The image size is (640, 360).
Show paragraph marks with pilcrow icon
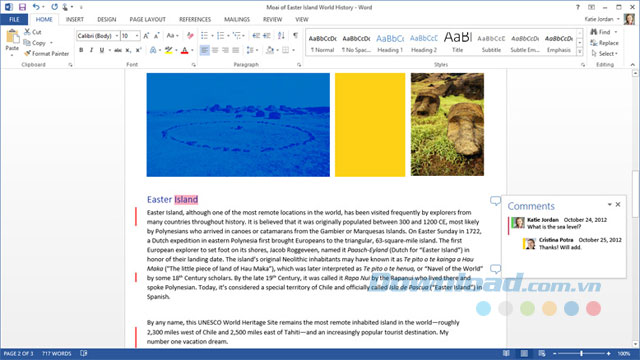click(295, 36)
